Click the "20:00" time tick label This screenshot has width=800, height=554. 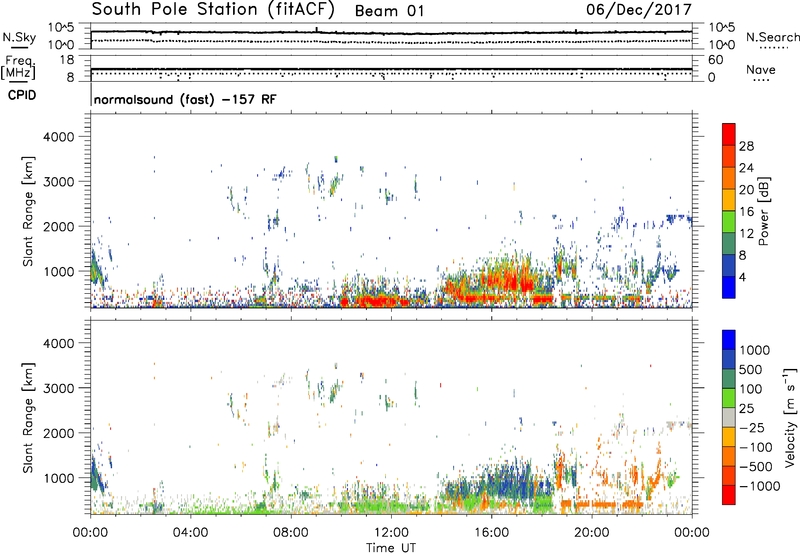click(x=591, y=533)
